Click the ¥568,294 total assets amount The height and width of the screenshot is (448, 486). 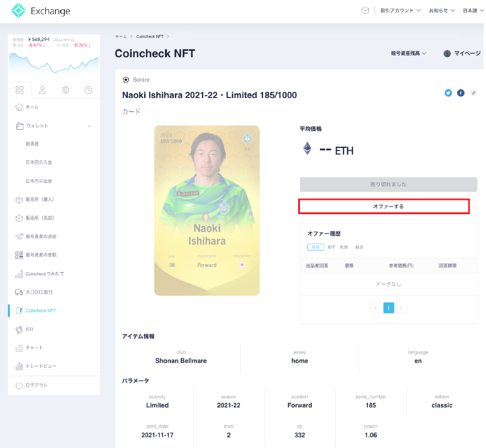[39, 39]
